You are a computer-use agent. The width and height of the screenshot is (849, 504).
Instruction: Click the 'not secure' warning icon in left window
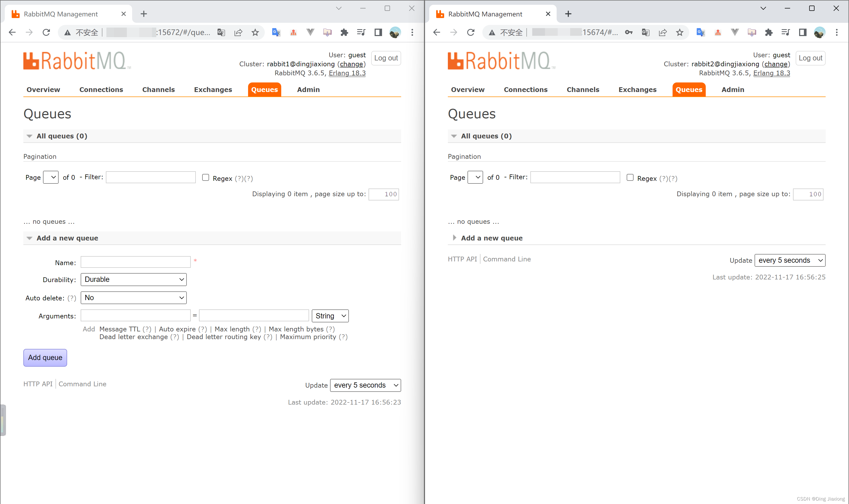67,33
